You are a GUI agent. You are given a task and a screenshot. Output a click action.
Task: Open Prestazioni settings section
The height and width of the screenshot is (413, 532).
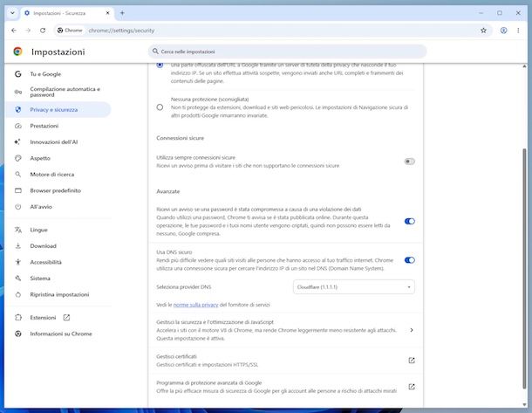coord(44,126)
